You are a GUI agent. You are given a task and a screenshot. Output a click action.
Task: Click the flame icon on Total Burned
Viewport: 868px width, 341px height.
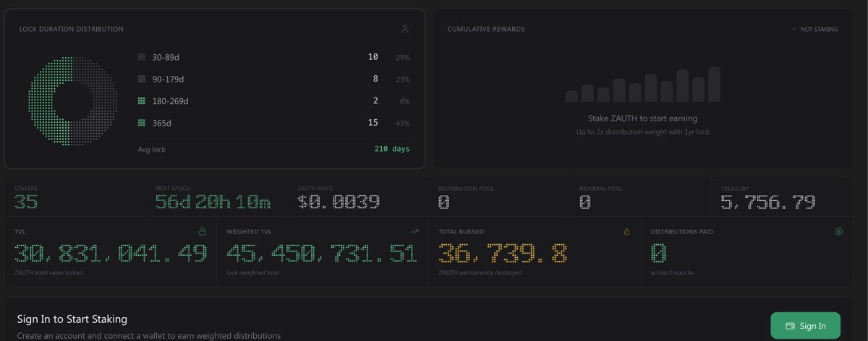(x=626, y=232)
